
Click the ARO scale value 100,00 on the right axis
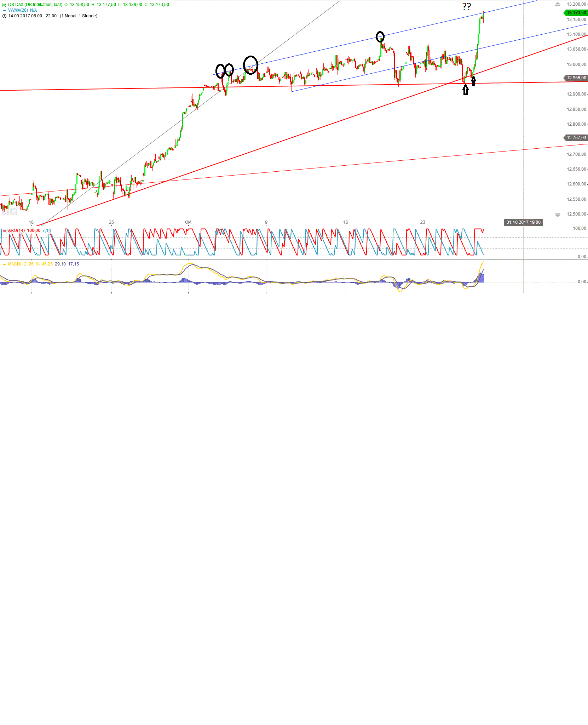[x=580, y=228]
